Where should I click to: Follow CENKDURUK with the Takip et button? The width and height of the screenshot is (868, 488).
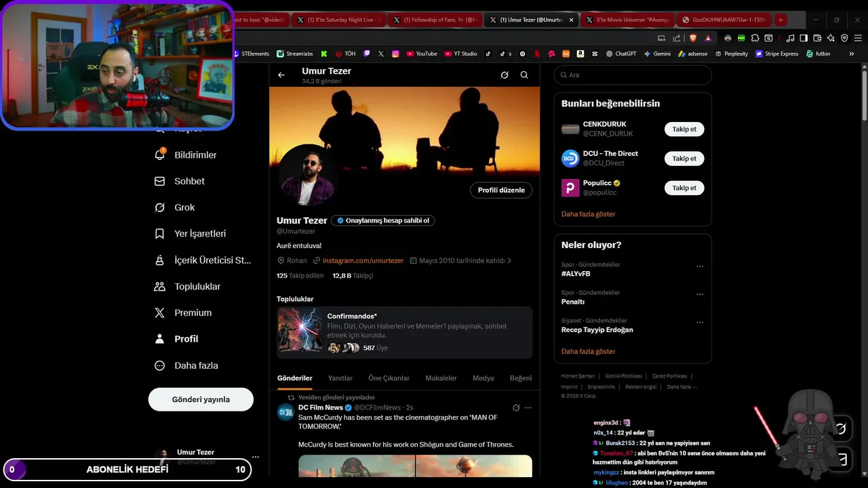pyautogui.click(x=684, y=129)
